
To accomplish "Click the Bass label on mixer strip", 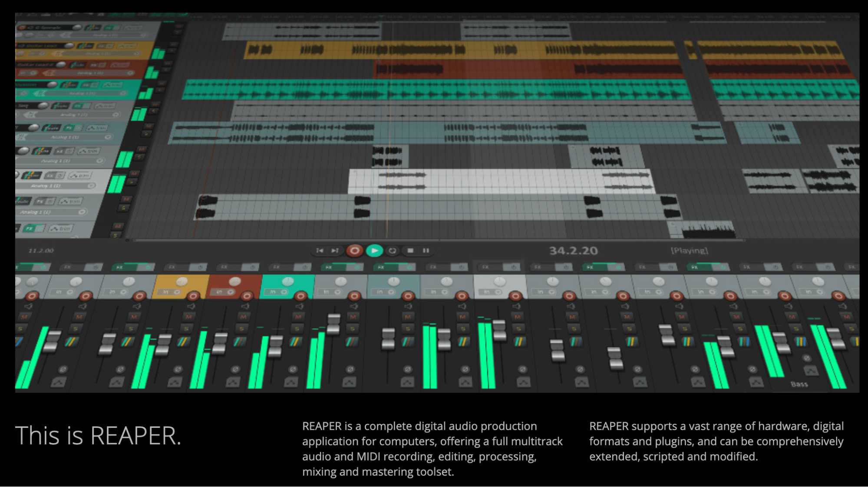I will pos(799,384).
